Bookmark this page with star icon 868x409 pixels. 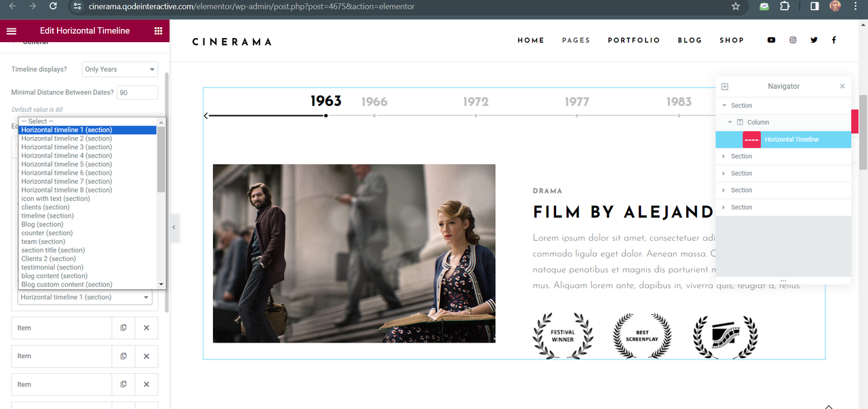[x=736, y=6]
